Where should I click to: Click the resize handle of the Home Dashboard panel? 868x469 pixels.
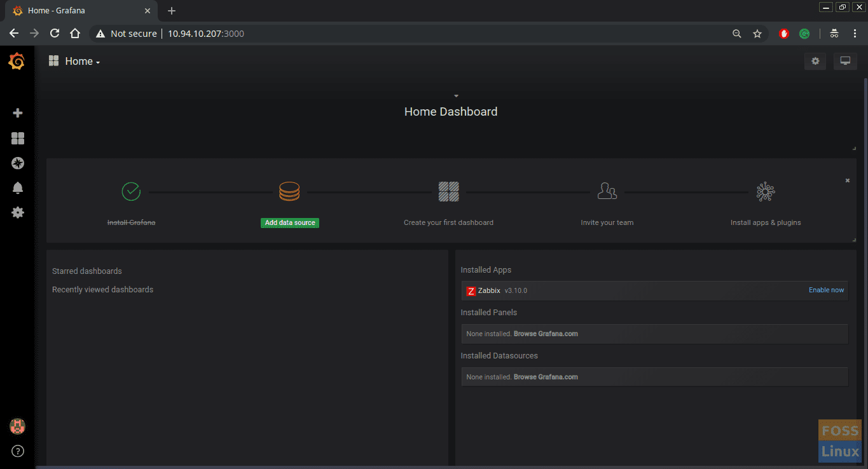coord(854,148)
